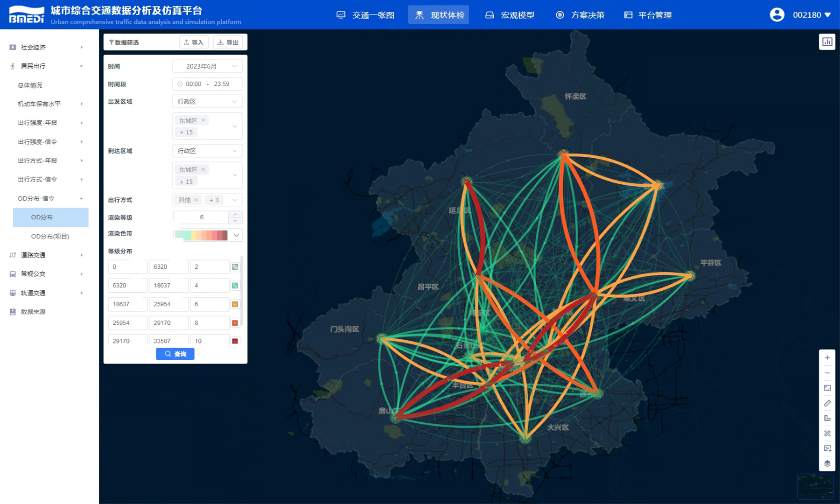Click the export map image icon
Image resolution: width=840 pixels, height=504 pixels.
pyautogui.click(x=827, y=448)
